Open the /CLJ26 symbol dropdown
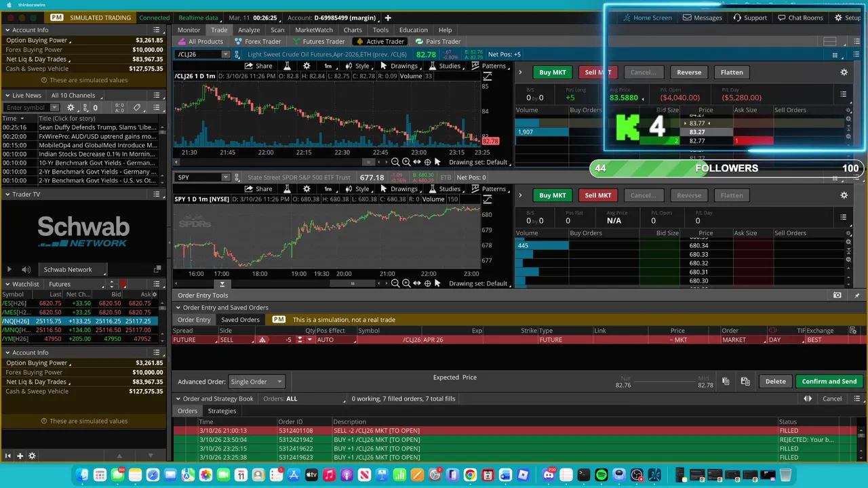This screenshot has width=868, height=488. pyautogui.click(x=226, y=54)
